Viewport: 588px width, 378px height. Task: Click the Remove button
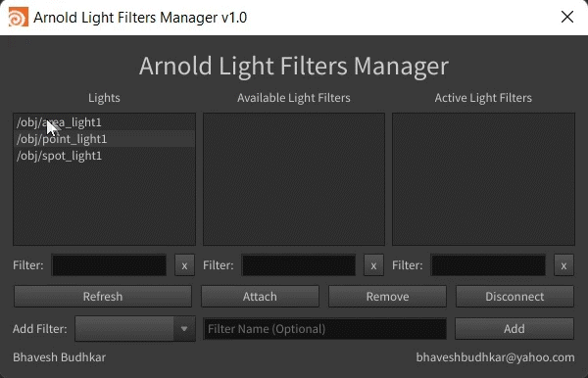pyautogui.click(x=387, y=297)
